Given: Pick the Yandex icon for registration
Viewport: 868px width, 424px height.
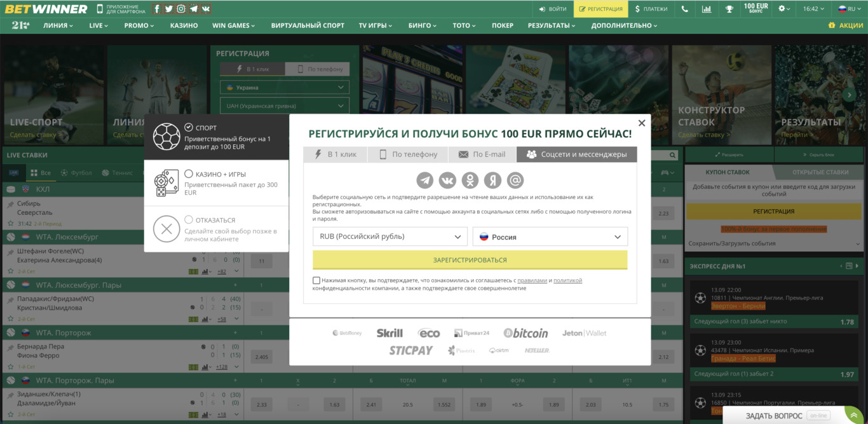Looking at the screenshot, I should (x=492, y=181).
